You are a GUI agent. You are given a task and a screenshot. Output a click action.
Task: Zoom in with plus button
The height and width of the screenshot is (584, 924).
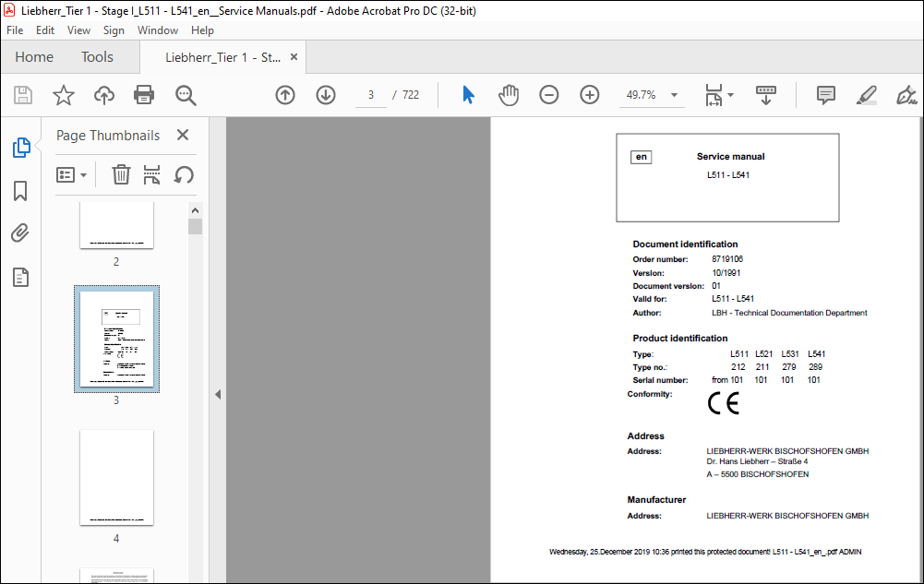(589, 95)
